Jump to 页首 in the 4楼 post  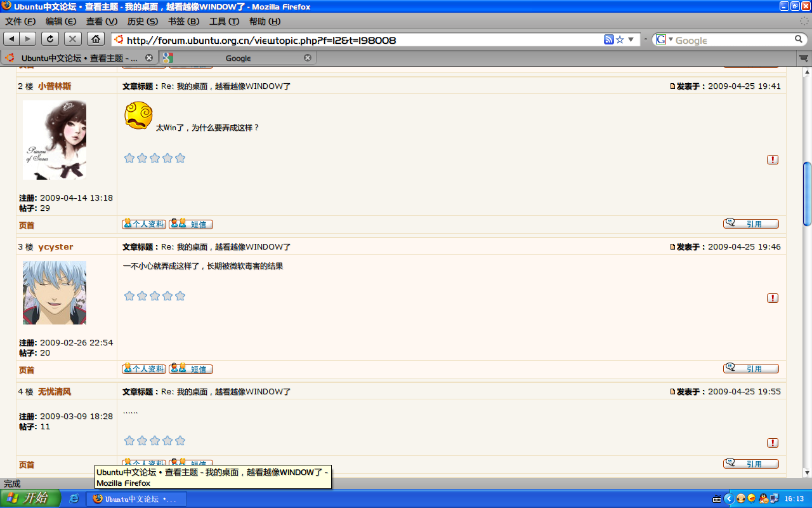click(x=27, y=465)
